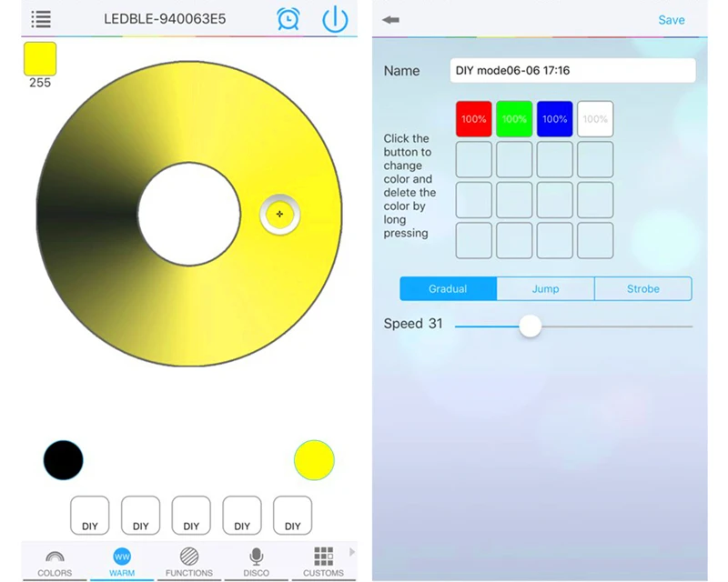Tap the first DIY preset button

[89, 516]
